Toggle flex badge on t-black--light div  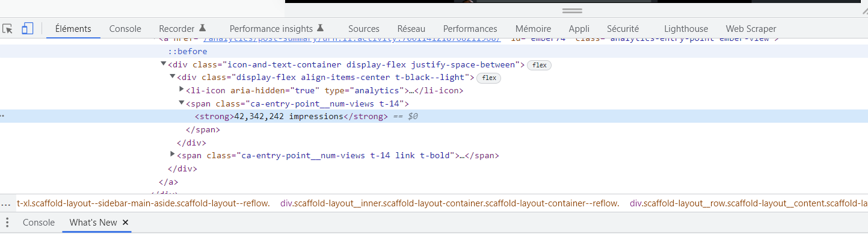point(488,78)
